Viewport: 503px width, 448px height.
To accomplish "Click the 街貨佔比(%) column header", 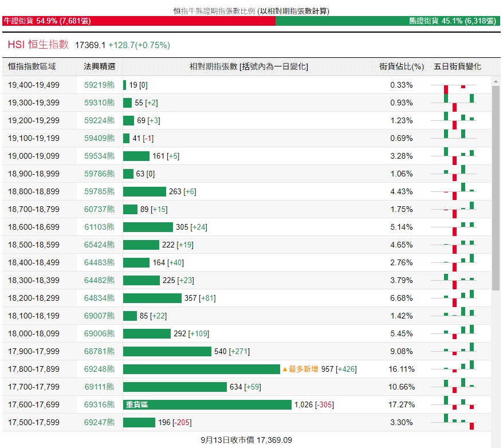I will coord(401,66).
